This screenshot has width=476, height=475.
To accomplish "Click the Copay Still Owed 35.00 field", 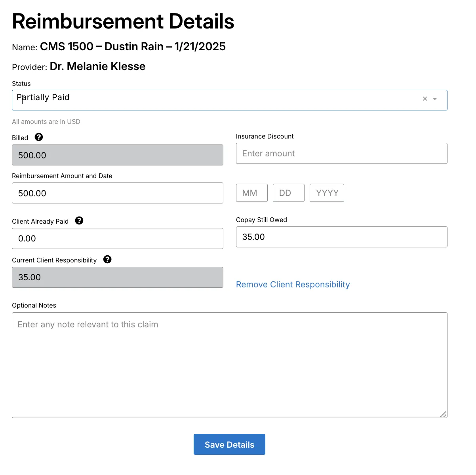I will [342, 237].
